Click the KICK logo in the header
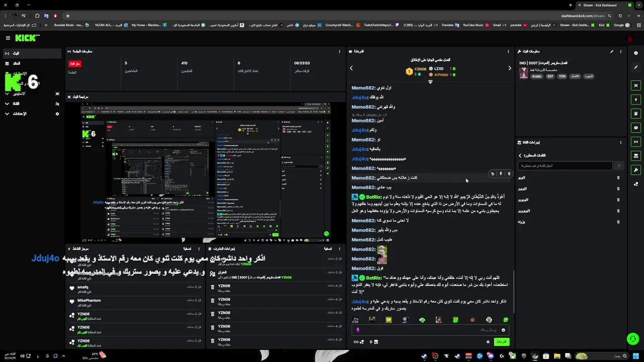Viewport: 644px width, 362px height. [27, 38]
